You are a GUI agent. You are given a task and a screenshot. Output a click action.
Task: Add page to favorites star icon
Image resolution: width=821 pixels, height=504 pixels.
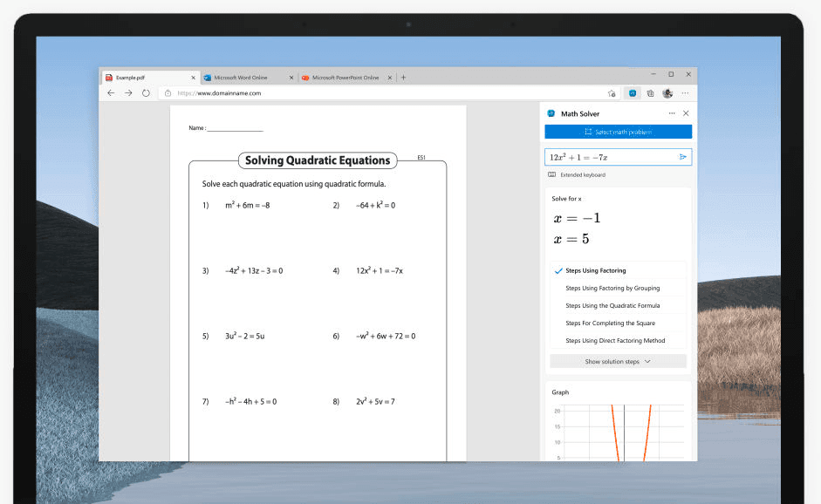612,93
